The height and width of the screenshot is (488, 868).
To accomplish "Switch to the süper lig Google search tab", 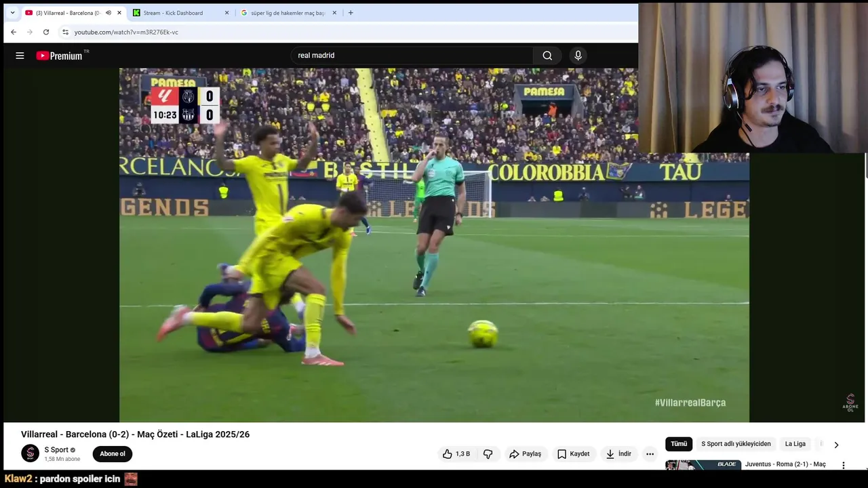I will tap(289, 13).
